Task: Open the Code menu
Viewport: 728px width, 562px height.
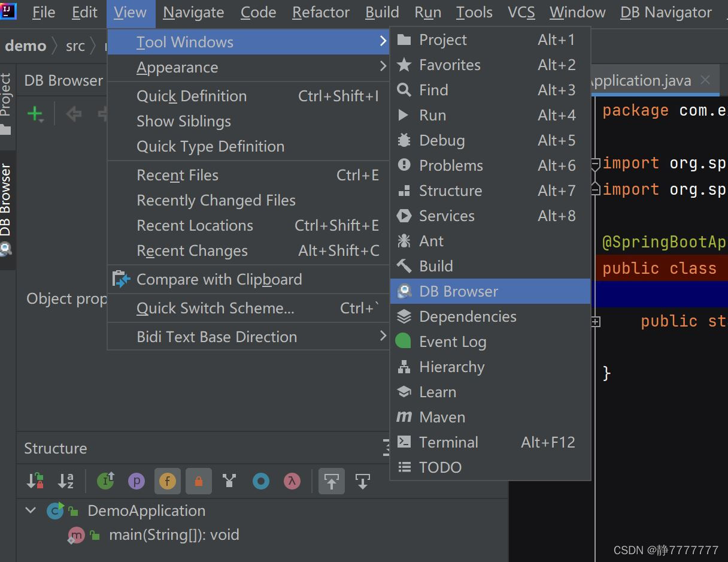Action: 258,13
